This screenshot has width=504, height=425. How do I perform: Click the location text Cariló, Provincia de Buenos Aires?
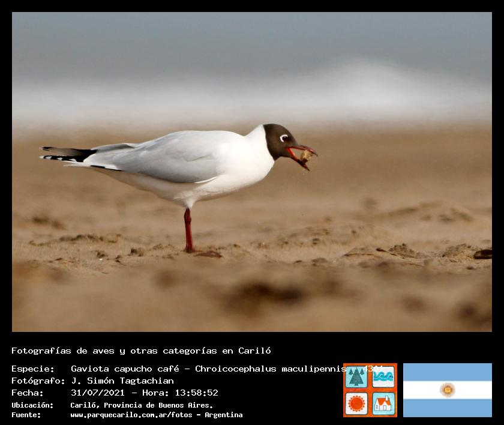click(x=142, y=405)
